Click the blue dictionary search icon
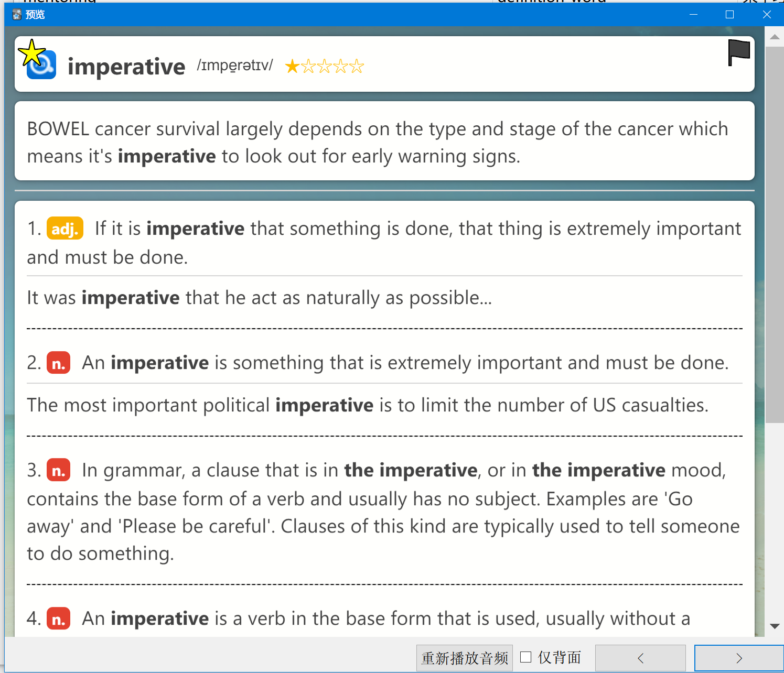 coord(42,66)
